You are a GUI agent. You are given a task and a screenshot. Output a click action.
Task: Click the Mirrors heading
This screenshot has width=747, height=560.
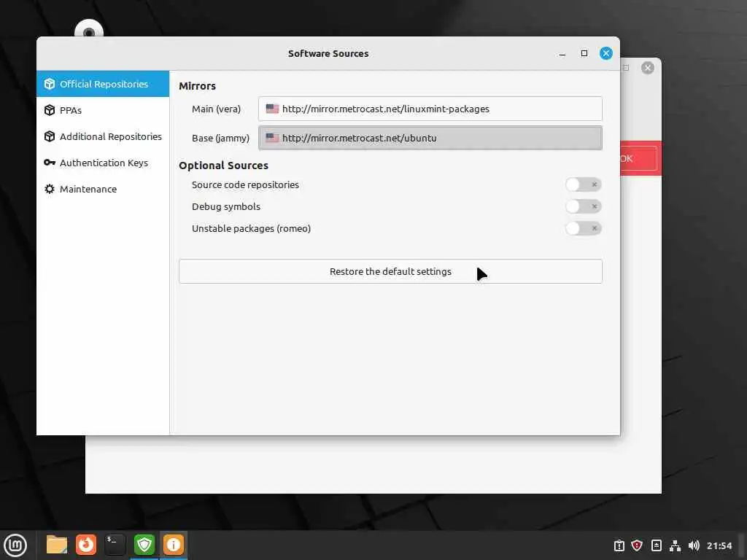point(197,86)
